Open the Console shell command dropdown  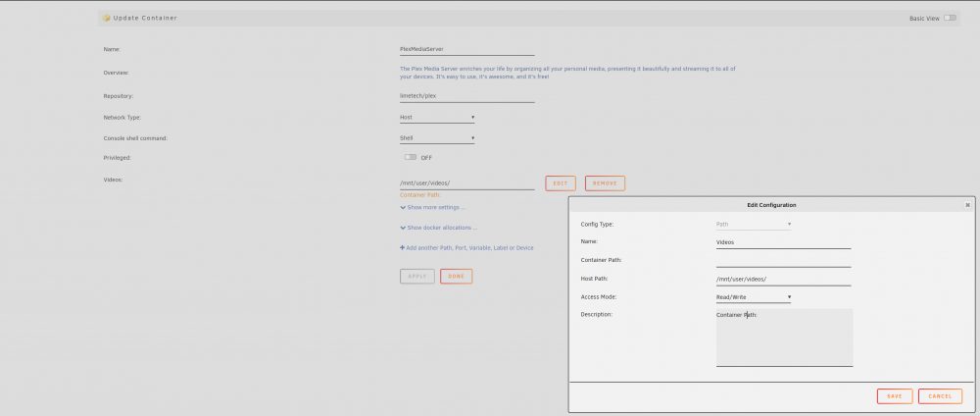437,138
